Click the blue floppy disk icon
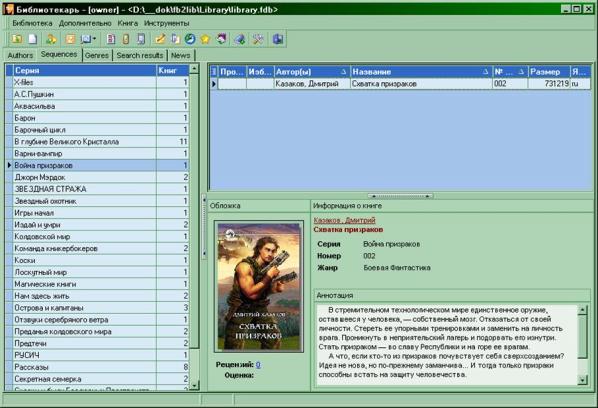The width and height of the screenshot is (598, 408). click(278, 39)
